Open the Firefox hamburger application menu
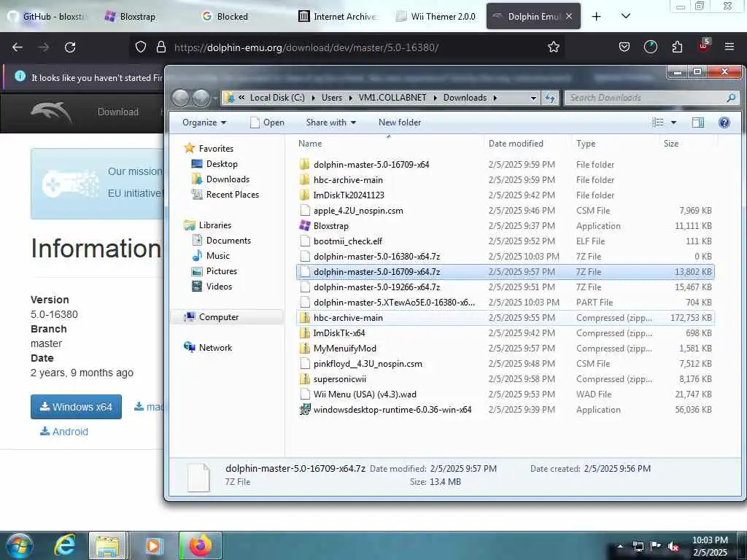 729,47
